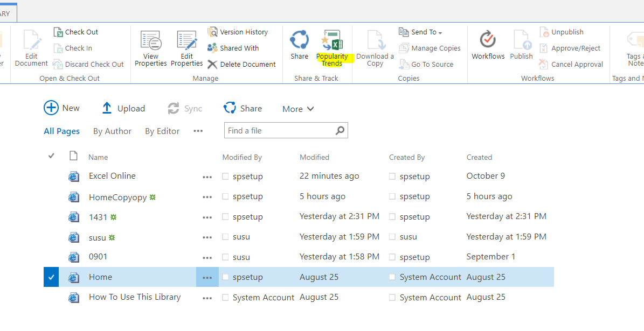The height and width of the screenshot is (331, 644).
Task: Open the How To Use This Library link
Action: pyautogui.click(x=135, y=297)
